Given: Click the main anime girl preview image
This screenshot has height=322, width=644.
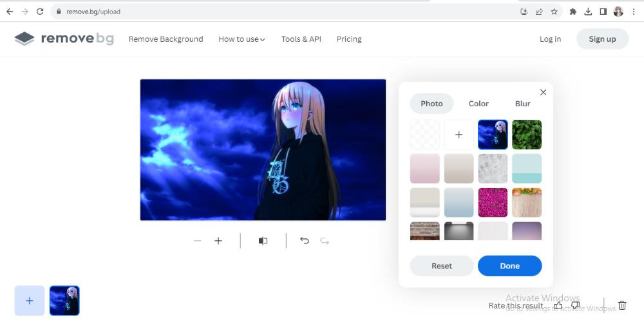Looking at the screenshot, I should (263, 150).
